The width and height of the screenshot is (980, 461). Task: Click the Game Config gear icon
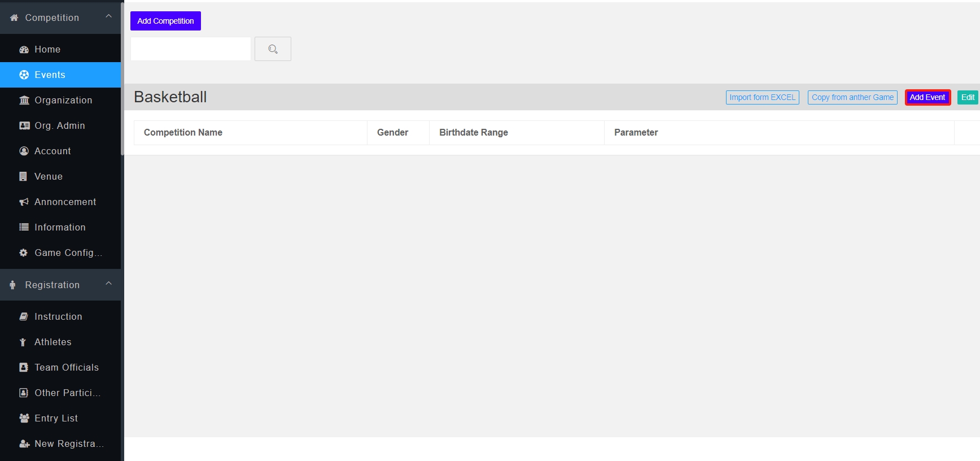[x=23, y=253]
